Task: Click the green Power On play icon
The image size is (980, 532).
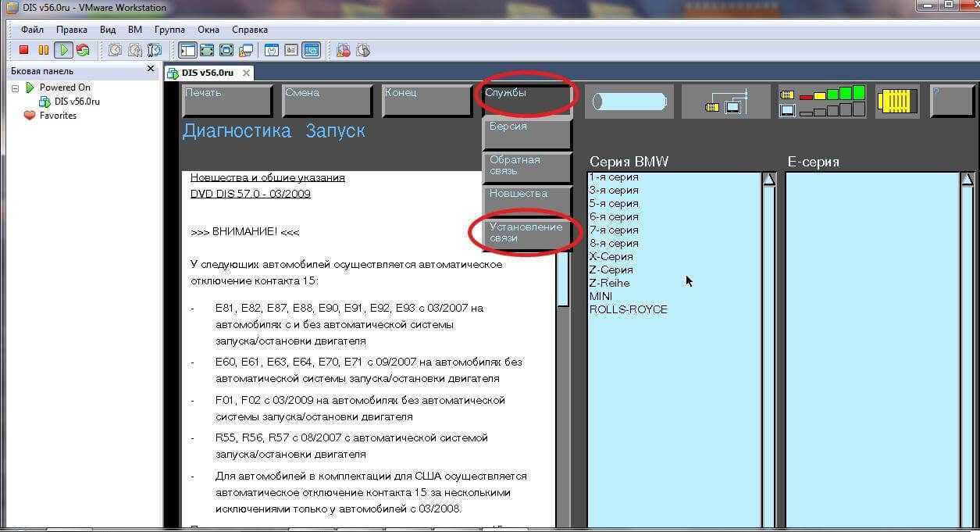Action: [x=63, y=50]
